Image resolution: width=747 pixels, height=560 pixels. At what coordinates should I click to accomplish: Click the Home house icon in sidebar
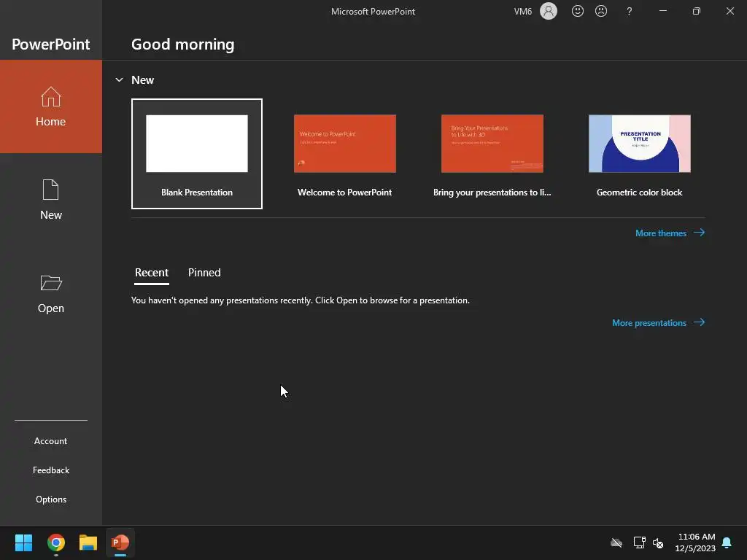(x=50, y=97)
